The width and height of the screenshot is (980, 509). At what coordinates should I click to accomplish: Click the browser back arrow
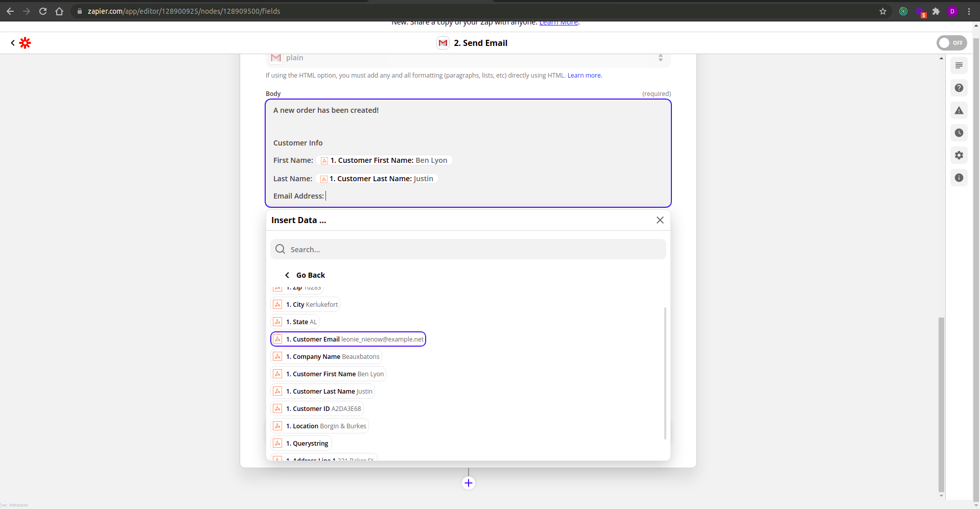click(10, 11)
